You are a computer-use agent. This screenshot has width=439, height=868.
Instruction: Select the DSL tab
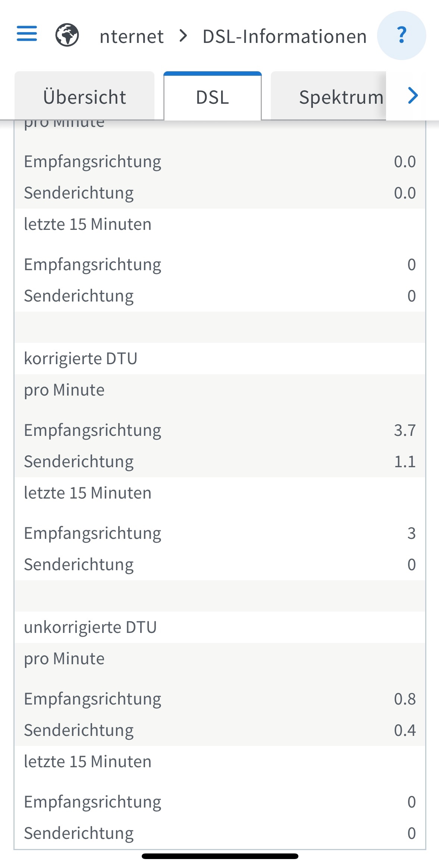point(213,97)
